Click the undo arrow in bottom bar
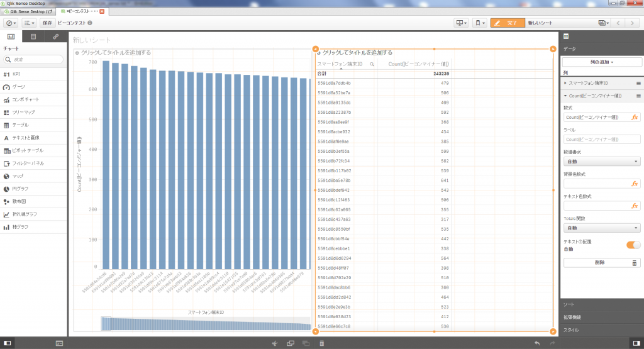 [x=536, y=343]
